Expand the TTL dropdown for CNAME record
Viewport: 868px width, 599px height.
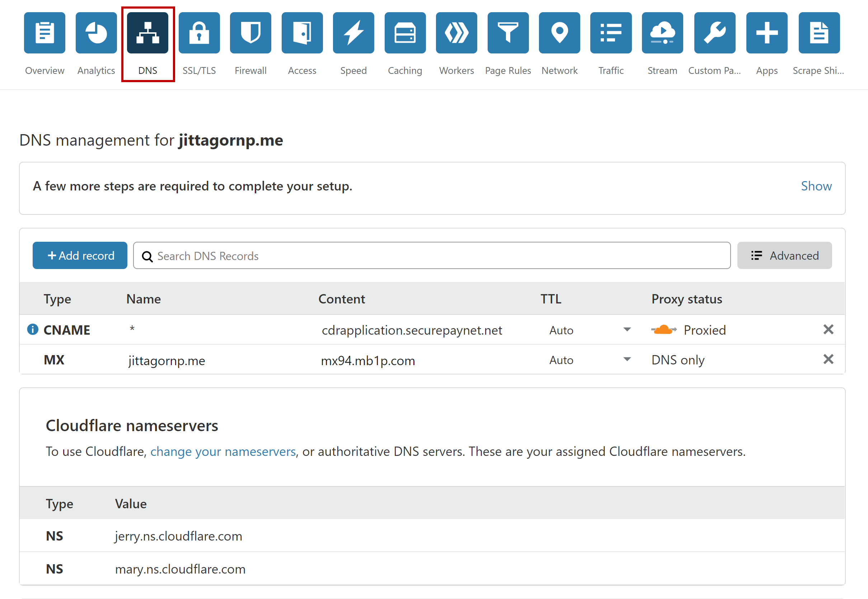tap(627, 330)
